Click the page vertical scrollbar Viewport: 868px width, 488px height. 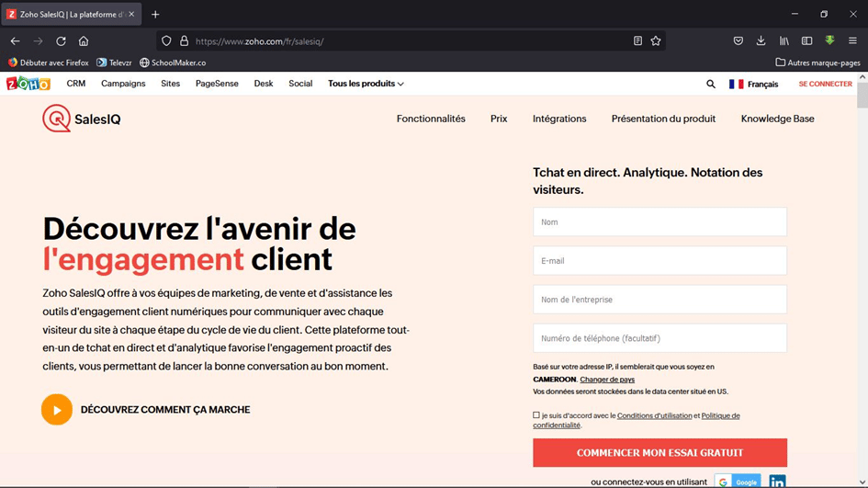click(862, 276)
